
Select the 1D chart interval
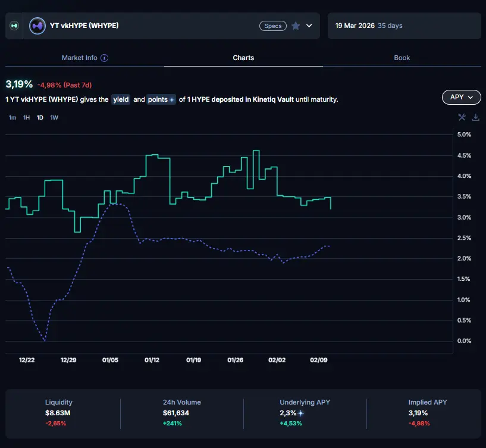(40, 118)
